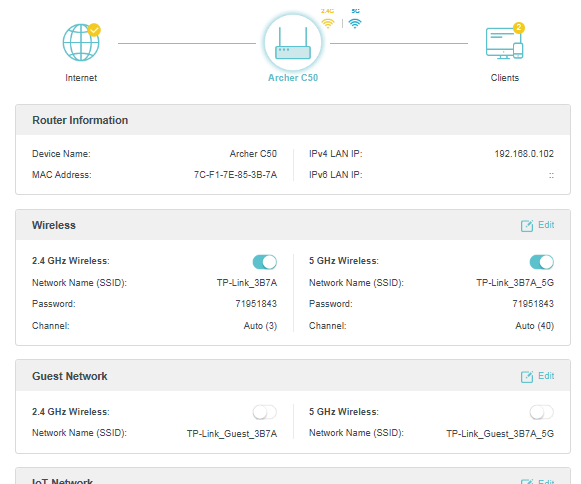
Task: Enable Guest Network 5 GHz Wireless toggle
Action: tap(541, 412)
